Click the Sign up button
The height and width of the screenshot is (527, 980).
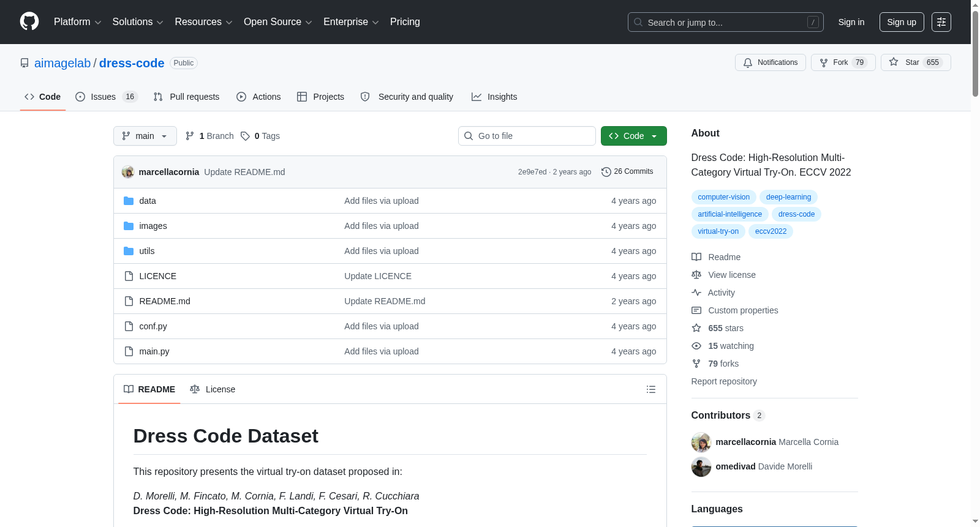pos(902,22)
